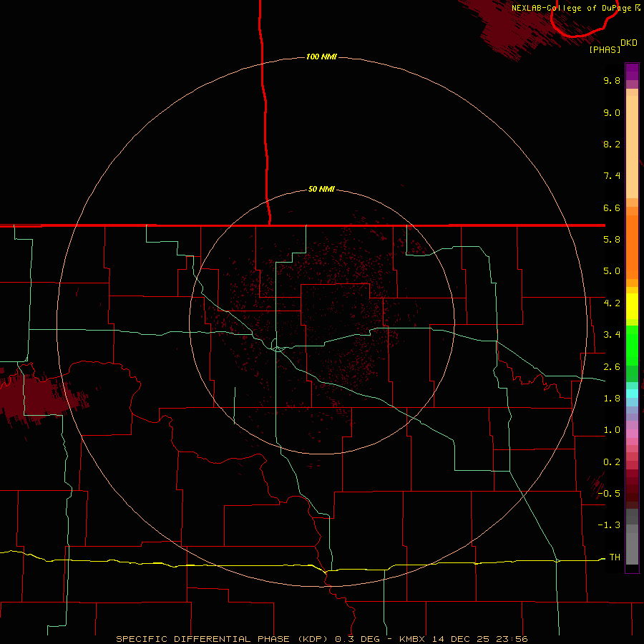Click the DKD label above the color scale
The width and height of the screenshot is (644, 644).
pyautogui.click(x=629, y=43)
